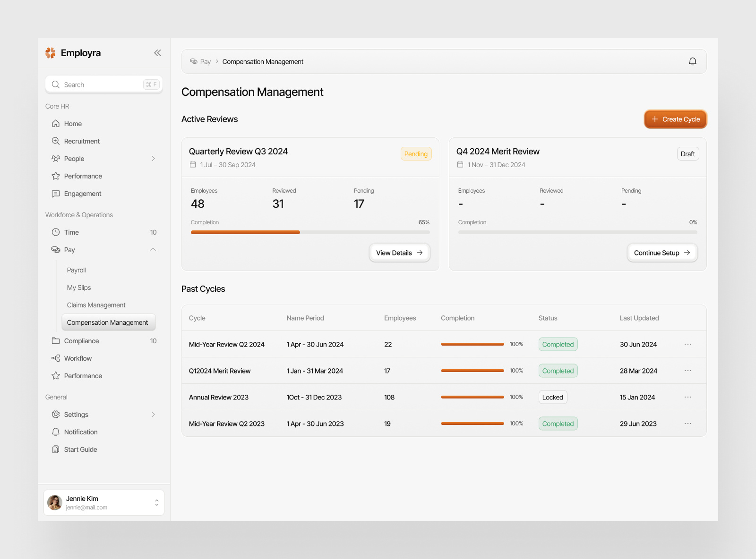Collapse the sidebar with double-chevron icon
Image resolution: width=756 pixels, height=559 pixels.
click(157, 53)
